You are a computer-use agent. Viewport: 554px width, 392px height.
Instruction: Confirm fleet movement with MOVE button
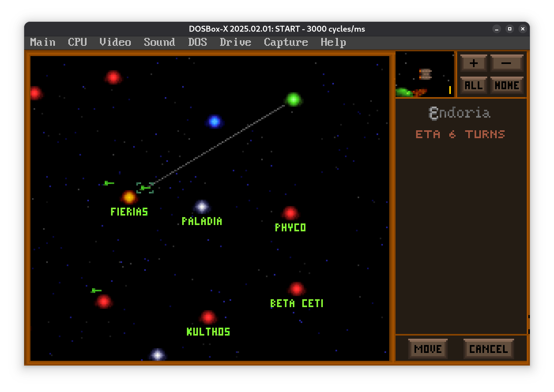click(428, 349)
